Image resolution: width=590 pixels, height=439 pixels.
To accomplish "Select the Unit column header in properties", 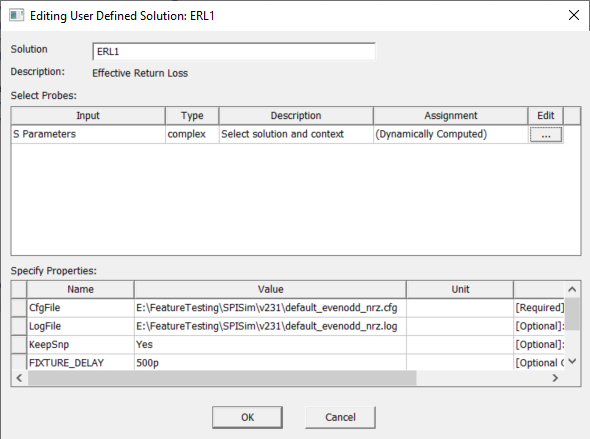I will coord(460,289).
